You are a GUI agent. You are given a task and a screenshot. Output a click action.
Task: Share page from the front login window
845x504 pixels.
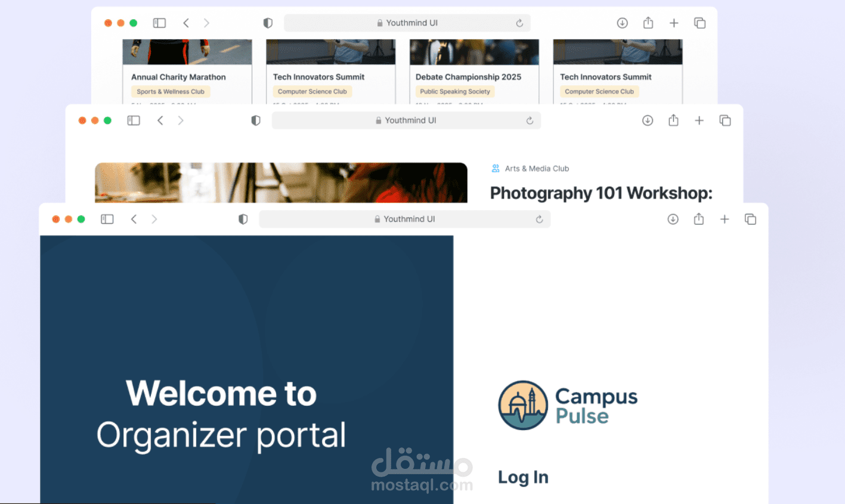[699, 219]
